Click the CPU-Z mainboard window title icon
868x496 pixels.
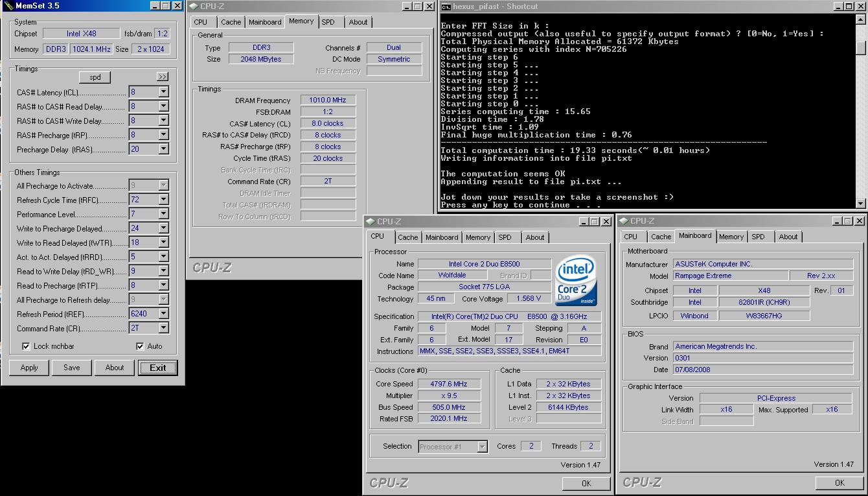(x=623, y=221)
